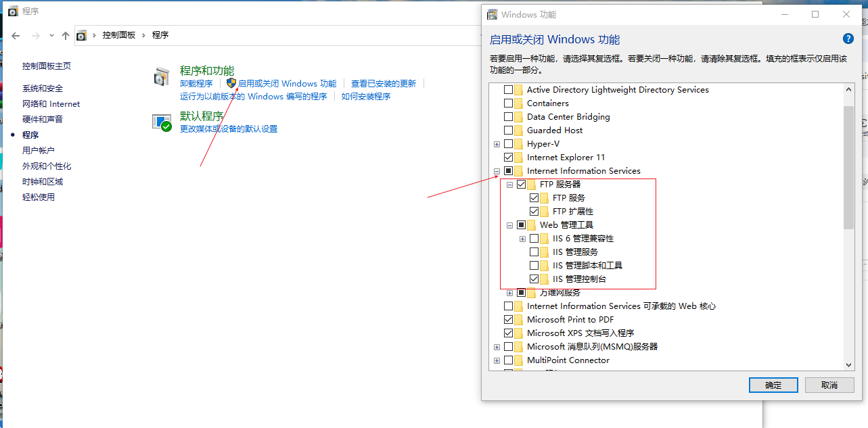Click the help question mark icon
Viewport: 868px width, 428px height.
tap(848, 39)
